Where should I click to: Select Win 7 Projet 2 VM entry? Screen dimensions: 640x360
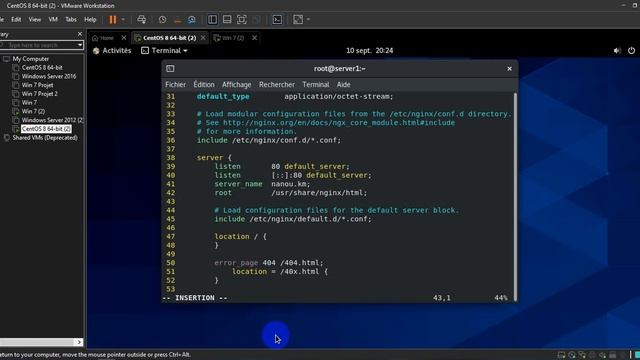40,94
